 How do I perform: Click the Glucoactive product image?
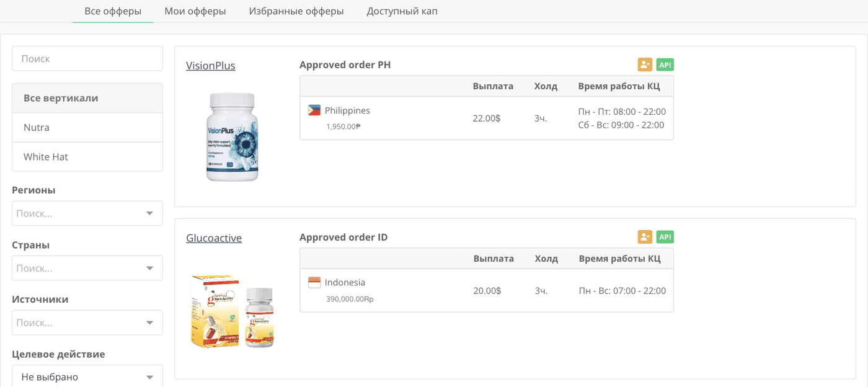tap(232, 312)
